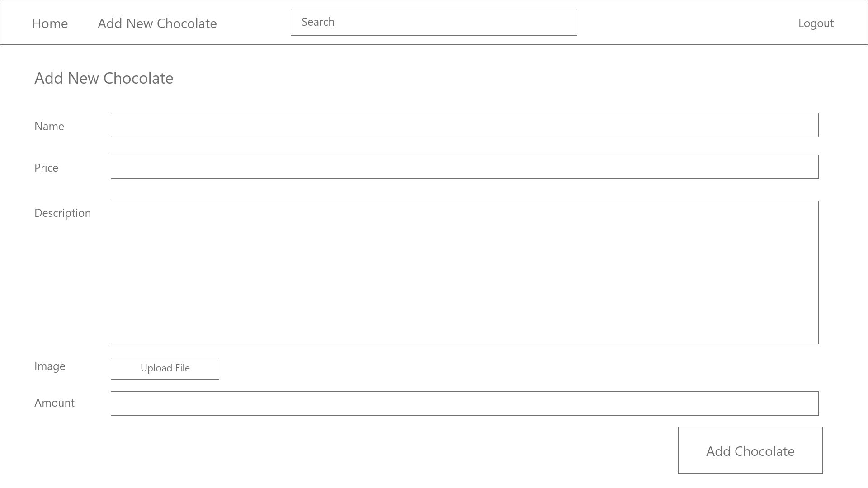Click the Search placeholder text

pos(318,22)
